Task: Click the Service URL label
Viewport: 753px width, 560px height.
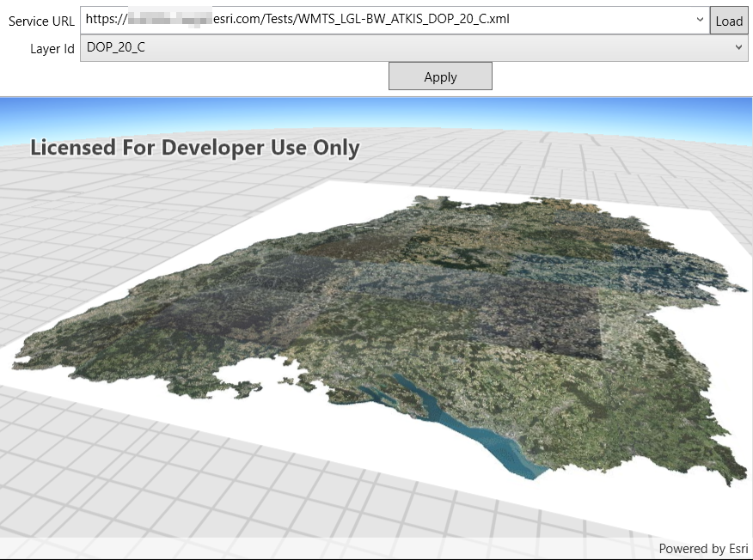Action: (40, 21)
